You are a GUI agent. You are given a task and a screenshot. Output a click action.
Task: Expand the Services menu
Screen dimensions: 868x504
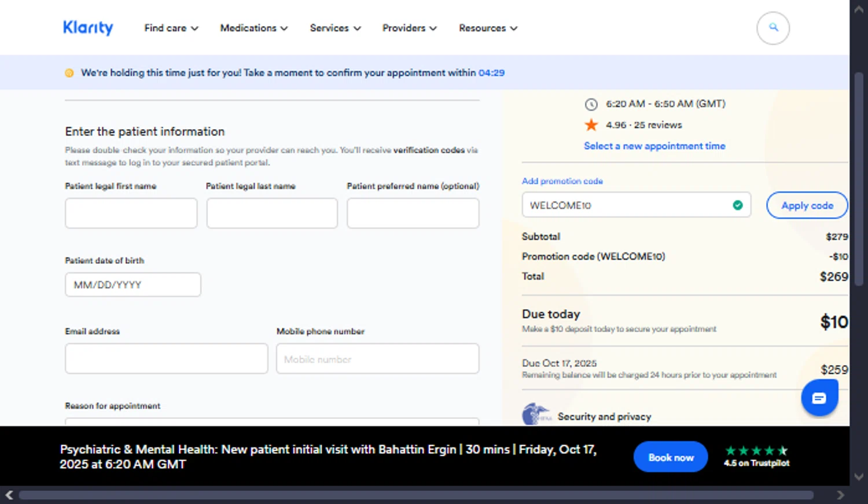tap(335, 28)
